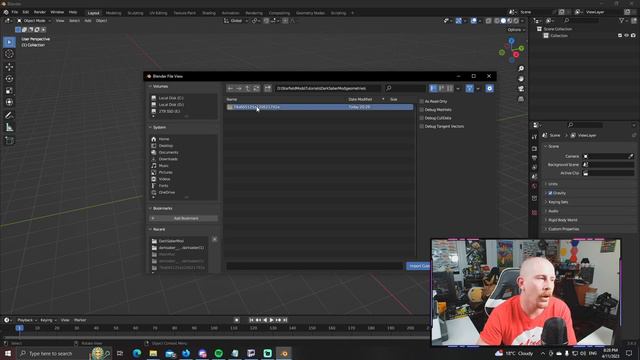Open the Global transform orientation dropdown
The image size is (640, 360).
click(x=236, y=20)
